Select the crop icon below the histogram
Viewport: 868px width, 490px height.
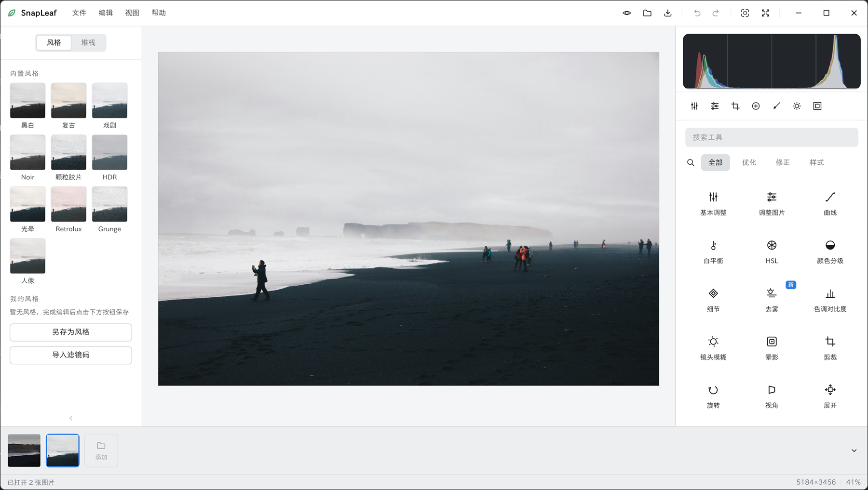[x=735, y=106]
